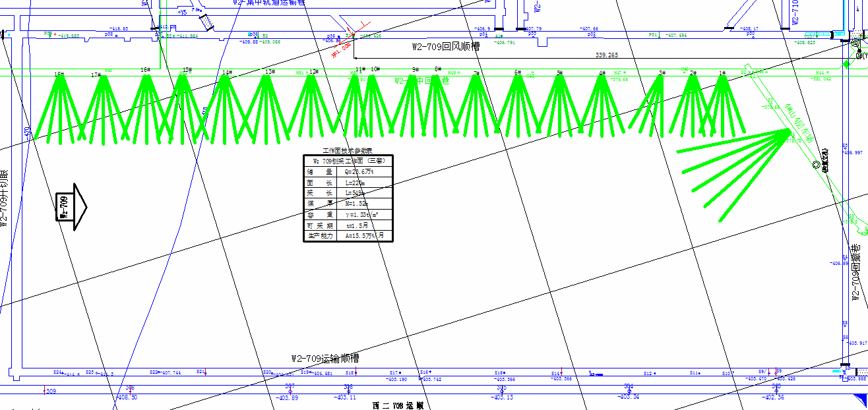Click the W2-709回风顺槽 label text

(x=445, y=47)
